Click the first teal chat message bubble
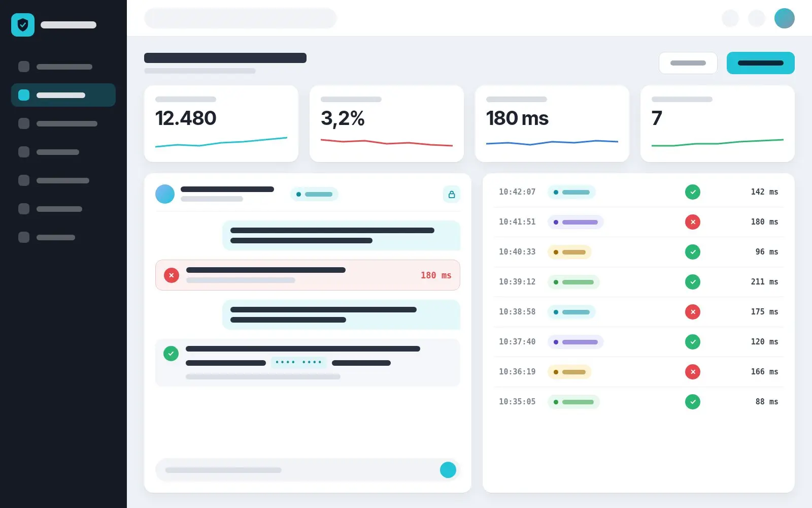The image size is (812, 508). (341, 235)
